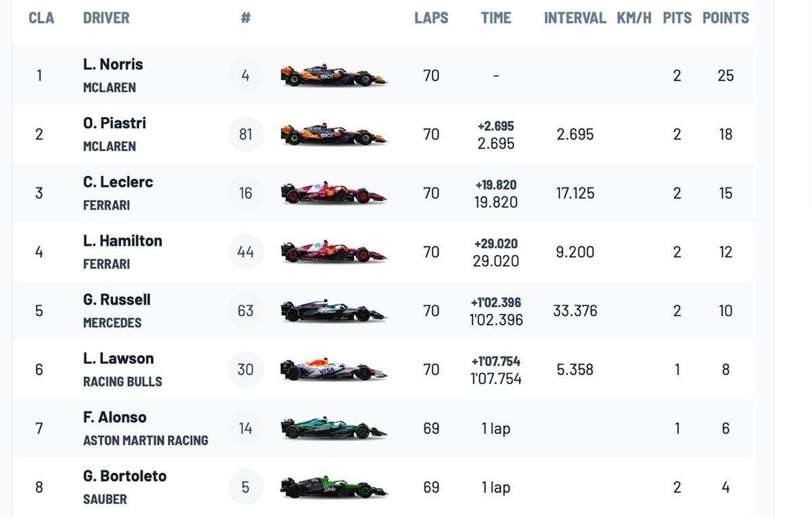Open C. Leclerc driver link
This screenshot has width=812, height=517.
[118, 182]
